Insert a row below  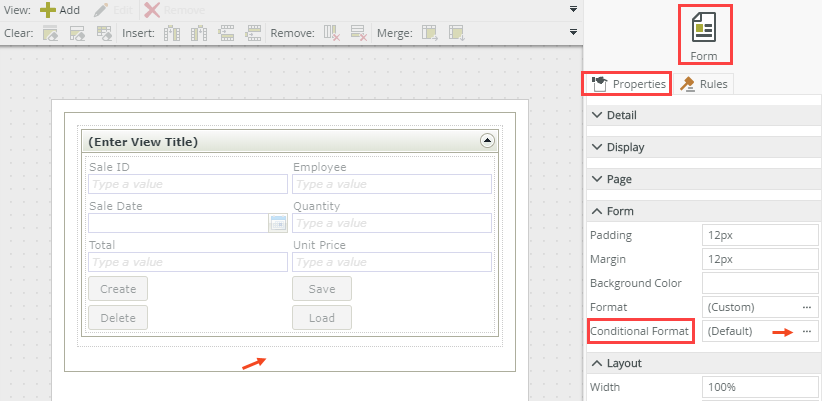(x=254, y=34)
